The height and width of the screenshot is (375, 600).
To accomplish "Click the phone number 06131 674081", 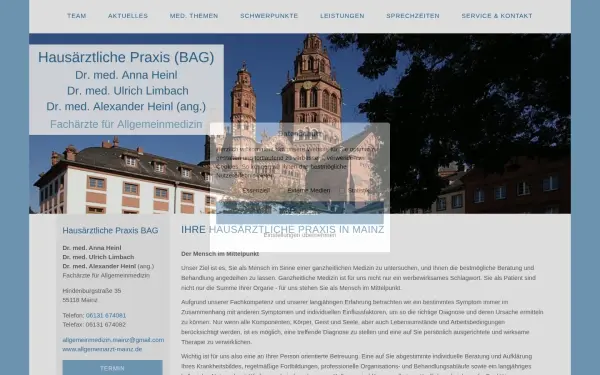I will pos(106,315).
